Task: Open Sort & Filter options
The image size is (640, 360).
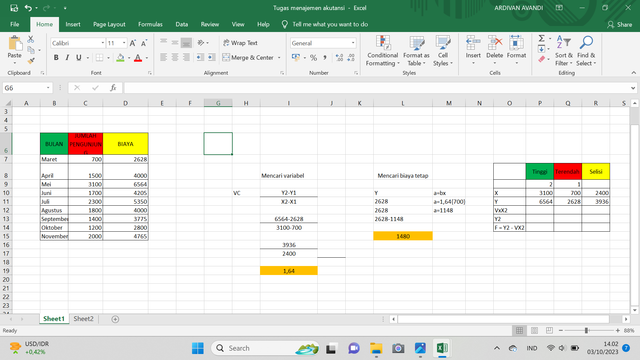Action: click(564, 51)
